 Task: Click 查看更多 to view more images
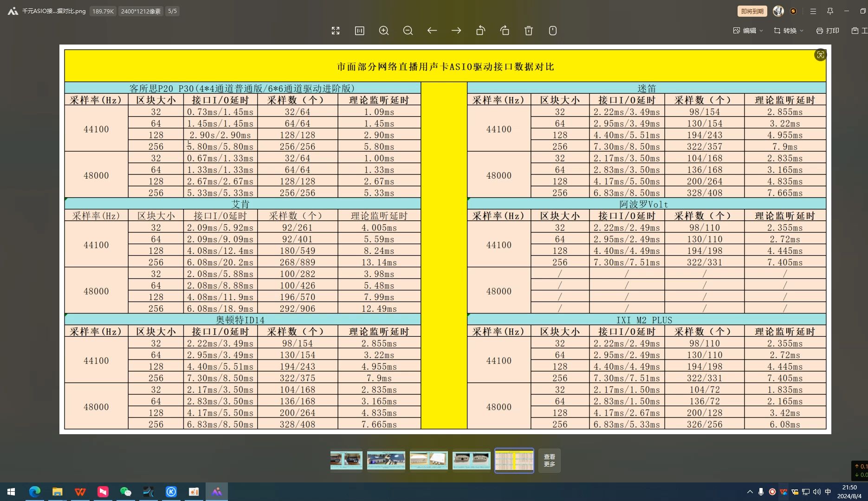tap(550, 461)
